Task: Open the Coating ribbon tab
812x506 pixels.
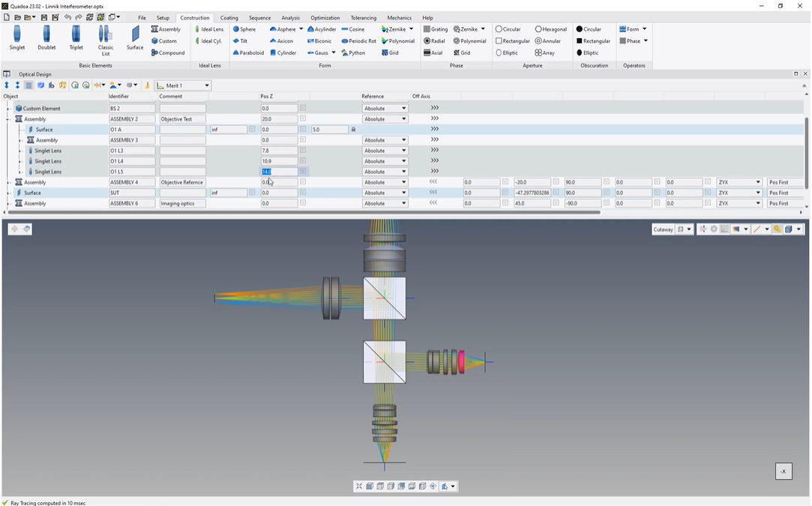Action: coord(229,17)
